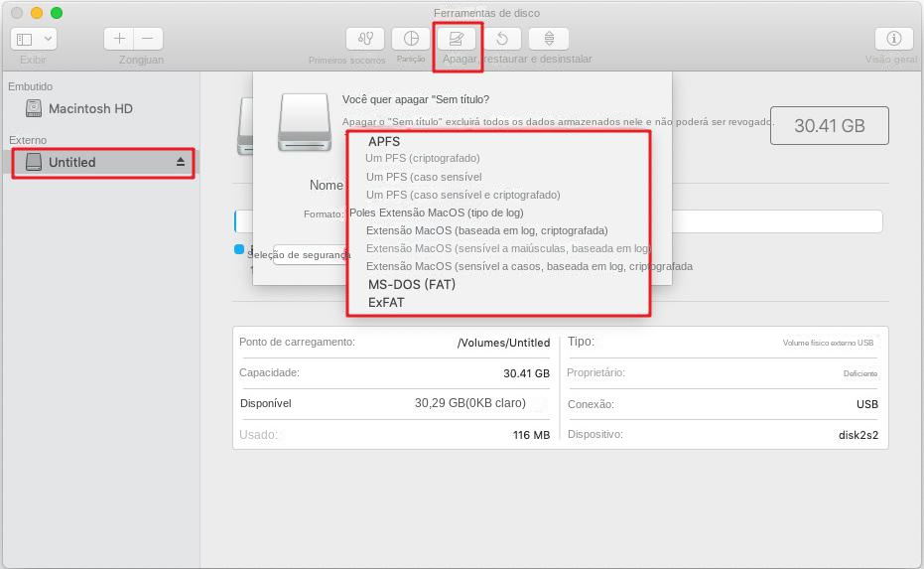Click the 116 MB used value
This screenshot has height=569, width=924.
coord(531,435)
